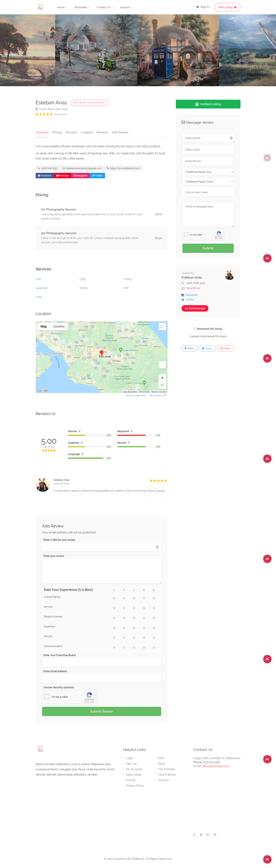Image resolution: width=276 pixels, height=868 pixels.
Task: Open the Facebook social button under overview
Action: coord(45,176)
